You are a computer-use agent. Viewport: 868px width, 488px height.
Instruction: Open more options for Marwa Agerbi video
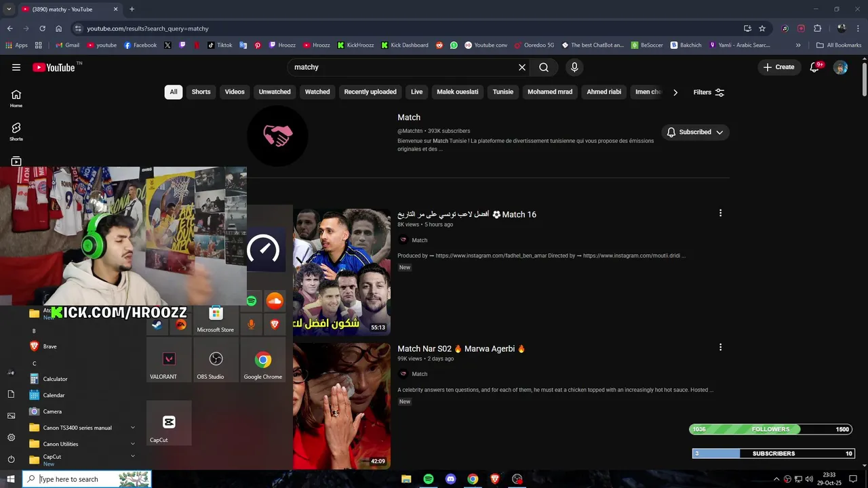coord(720,347)
